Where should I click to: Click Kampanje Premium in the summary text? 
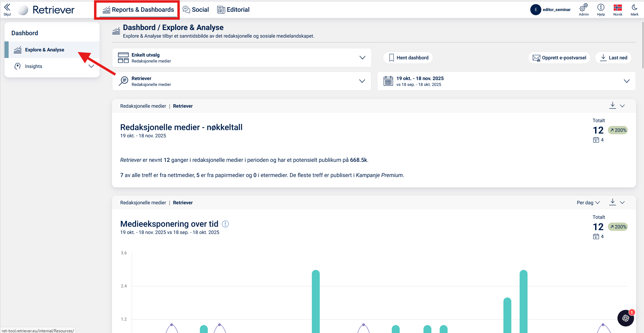pyautogui.click(x=379, y=175)
